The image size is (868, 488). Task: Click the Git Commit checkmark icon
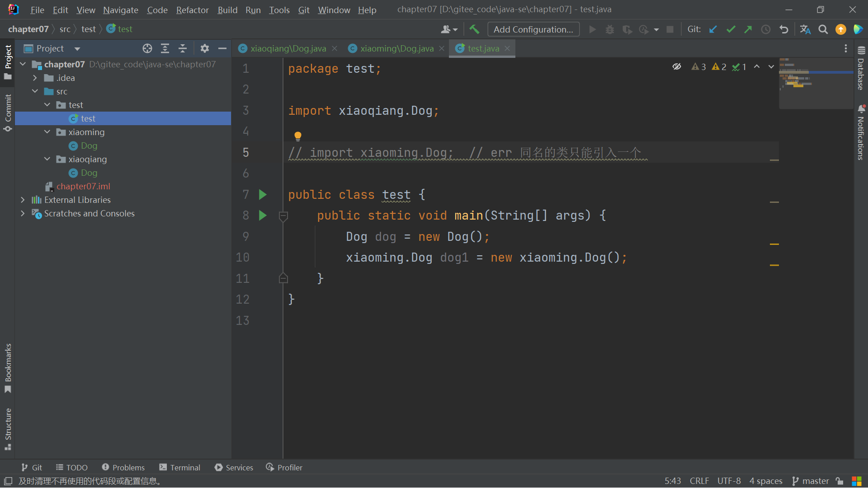click(x=731, y=29)
